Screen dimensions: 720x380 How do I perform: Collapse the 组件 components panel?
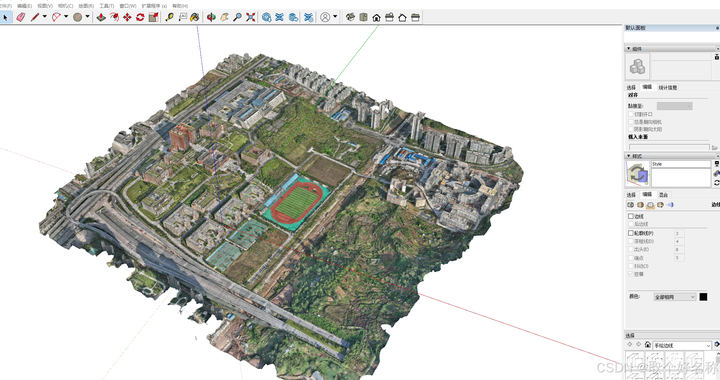629,48
